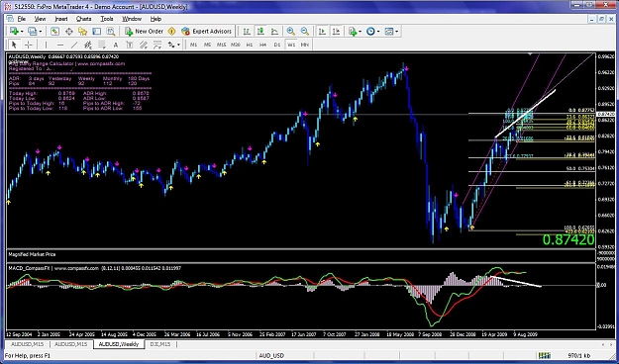The image size is (619, 364).
Task: Select the Text Label tool
Action: (129, 45)
